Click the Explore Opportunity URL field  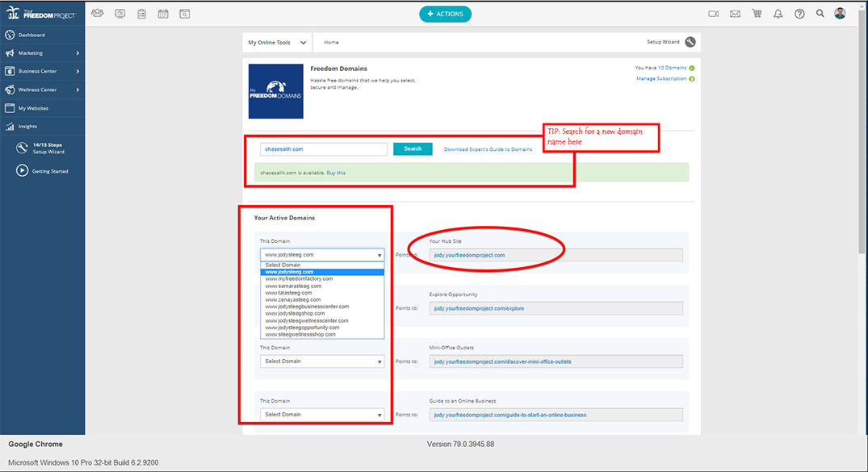coord(556,308)
